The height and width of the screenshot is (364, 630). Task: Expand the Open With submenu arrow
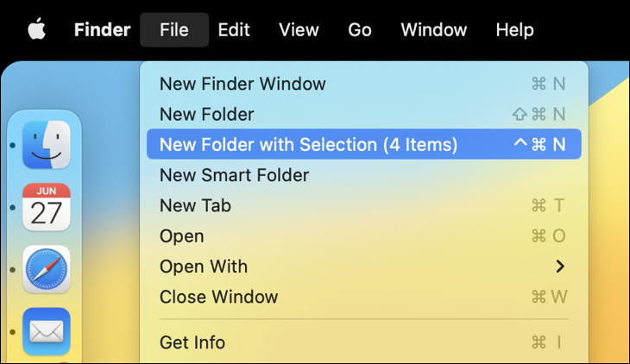560,267
